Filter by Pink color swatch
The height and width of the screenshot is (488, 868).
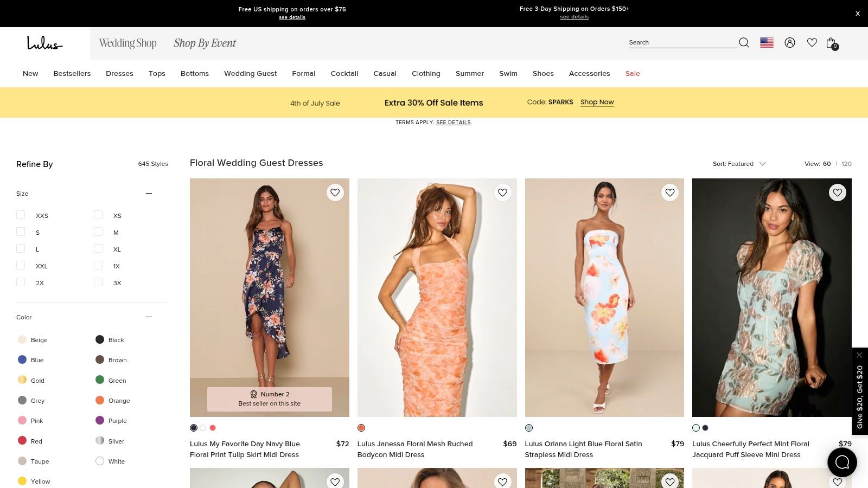click(x=22, y=420)
